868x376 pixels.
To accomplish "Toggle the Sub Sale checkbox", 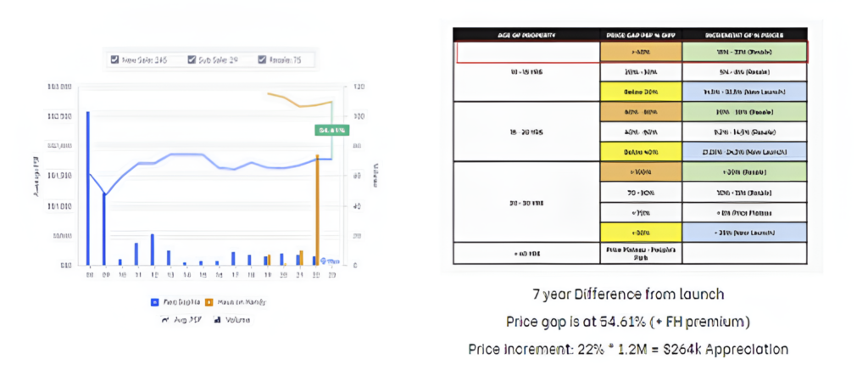I will tap(191, 60).
